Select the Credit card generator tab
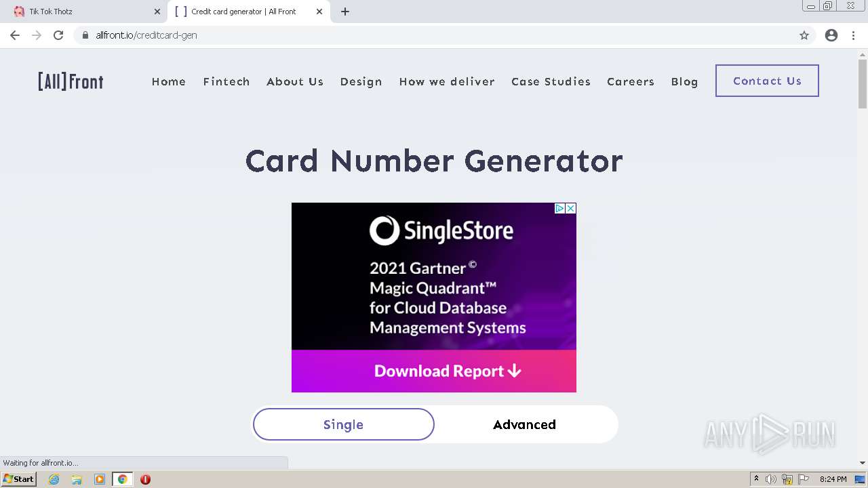This screenshot has width=868, height=488. (x=248, y=12)
